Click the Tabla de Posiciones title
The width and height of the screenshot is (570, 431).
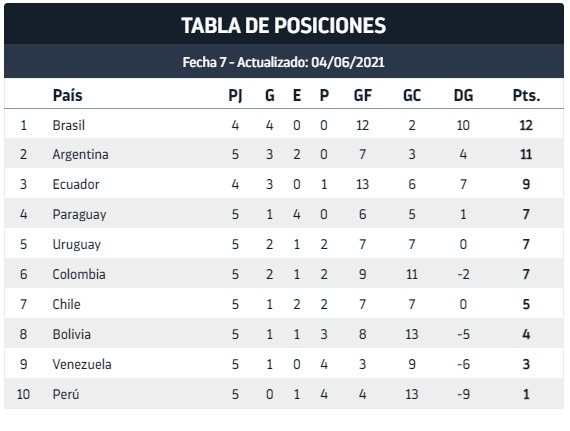pyautogui.click(x=284, y=25)
